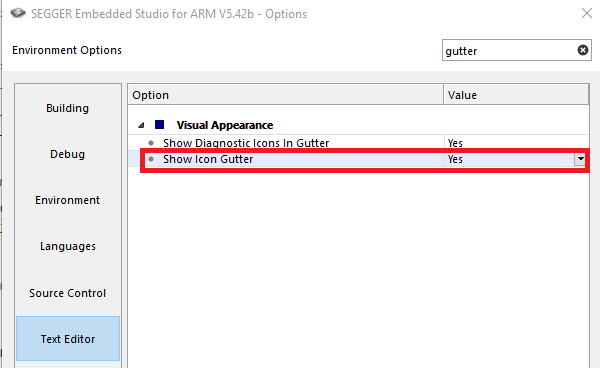Focus the options search field containing gutter
The width and height of the screenshot is (600, 368).
tap(510, 50)
